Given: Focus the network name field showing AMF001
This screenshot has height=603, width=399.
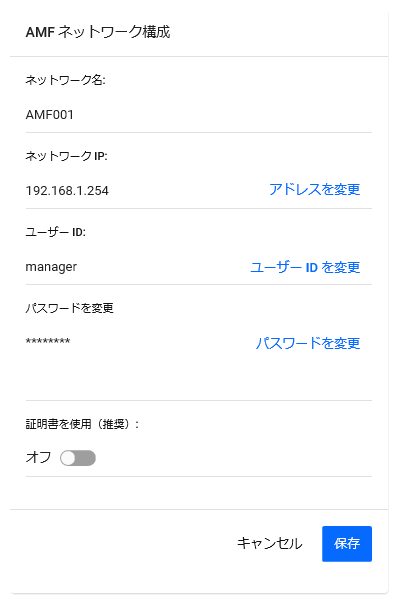Looking at the screenshot, I should (x=199, y=115).
